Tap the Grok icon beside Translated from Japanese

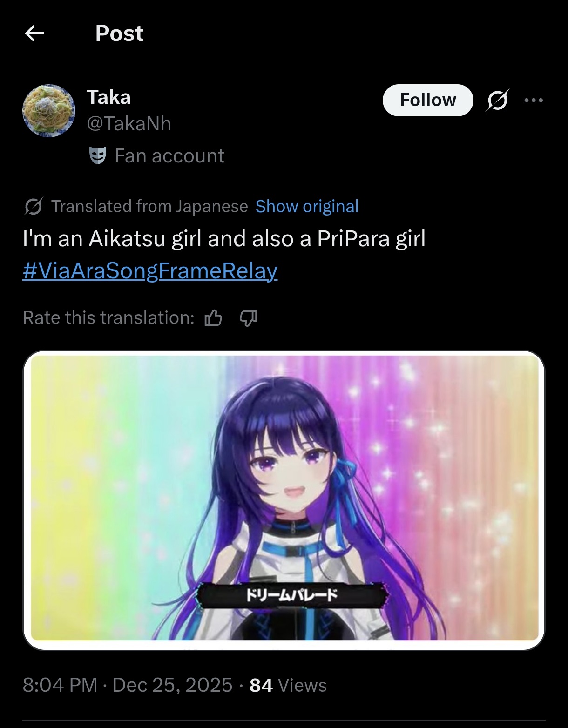coord(33,206)
